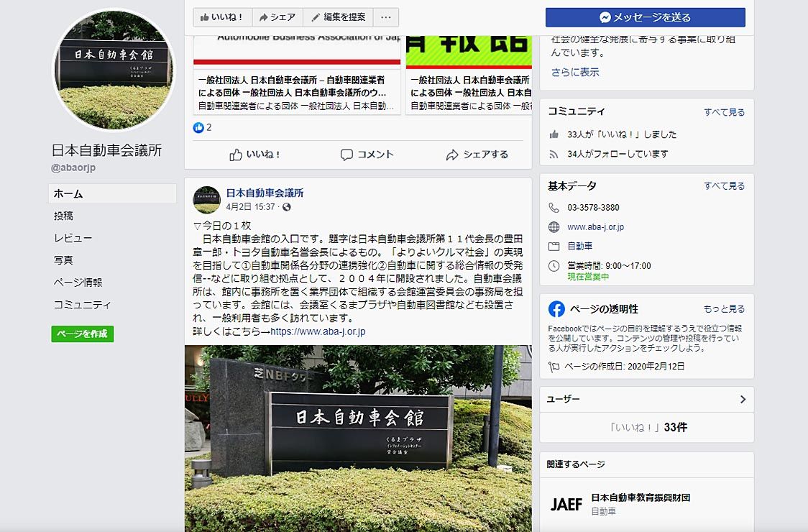The width and height of the screenshot is (808, 532).
Task: Click the thumbs-up reaction count icon
Action: pos(198,127)
